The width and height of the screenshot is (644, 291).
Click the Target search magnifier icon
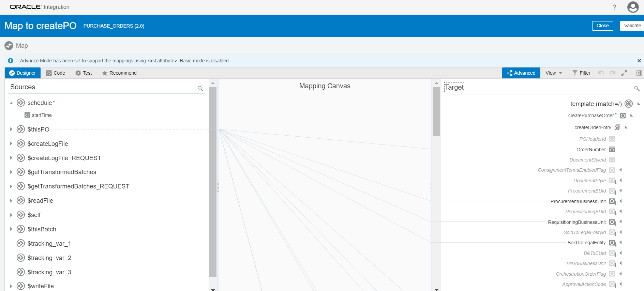[x=636, y=89]
